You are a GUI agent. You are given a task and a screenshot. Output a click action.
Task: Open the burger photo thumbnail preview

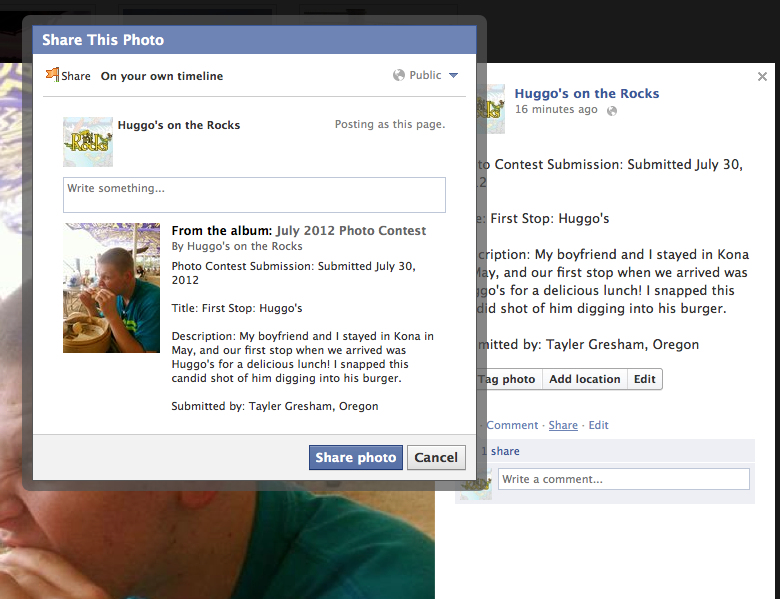tap(111, 288)
